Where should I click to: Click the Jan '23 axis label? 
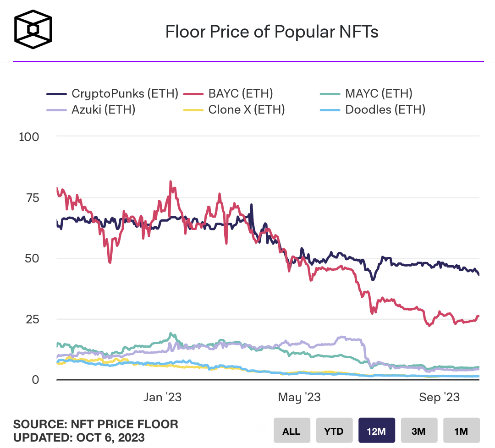coord(162,397)
